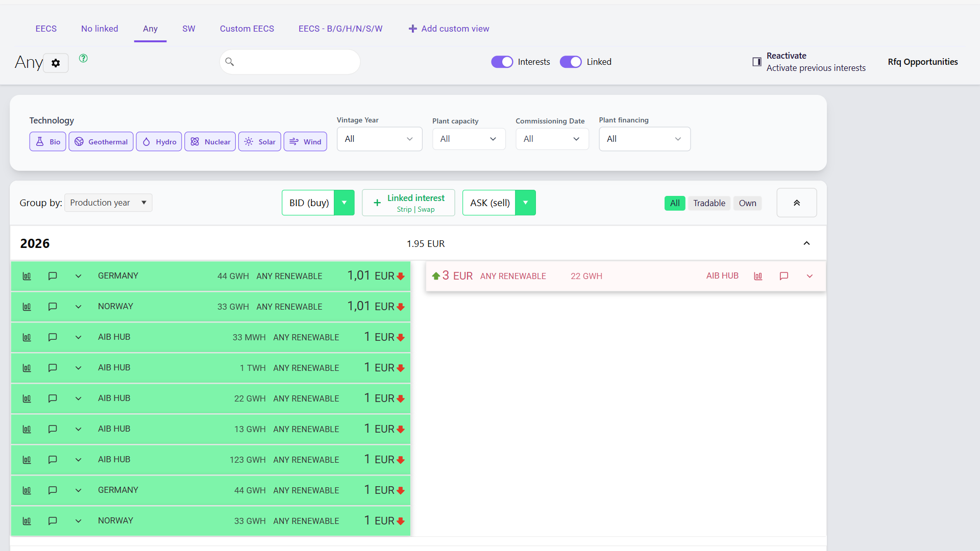Select the Any tab

point(150,29)
